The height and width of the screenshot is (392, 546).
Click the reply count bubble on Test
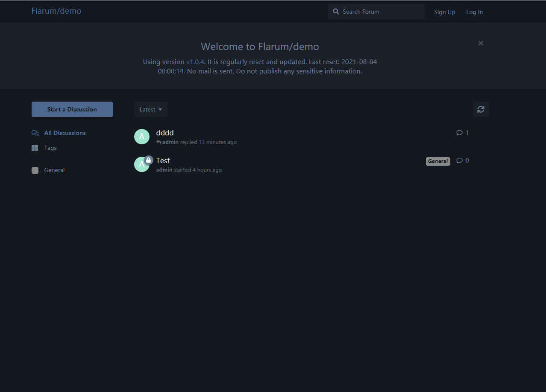pos(463,161)
